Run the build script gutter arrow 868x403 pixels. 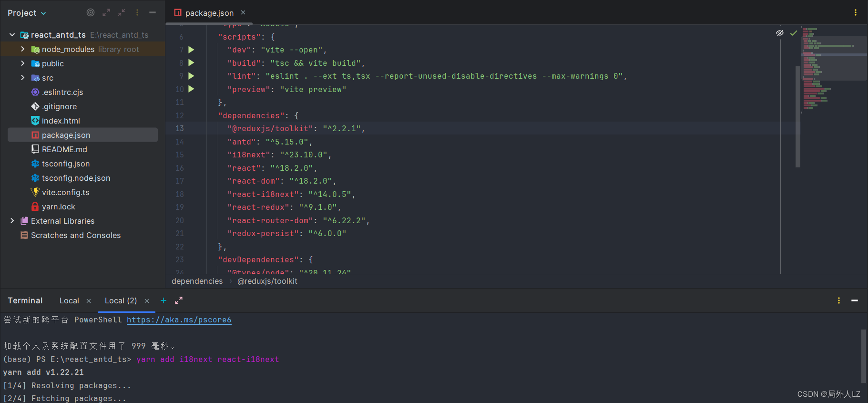[191, 62]
